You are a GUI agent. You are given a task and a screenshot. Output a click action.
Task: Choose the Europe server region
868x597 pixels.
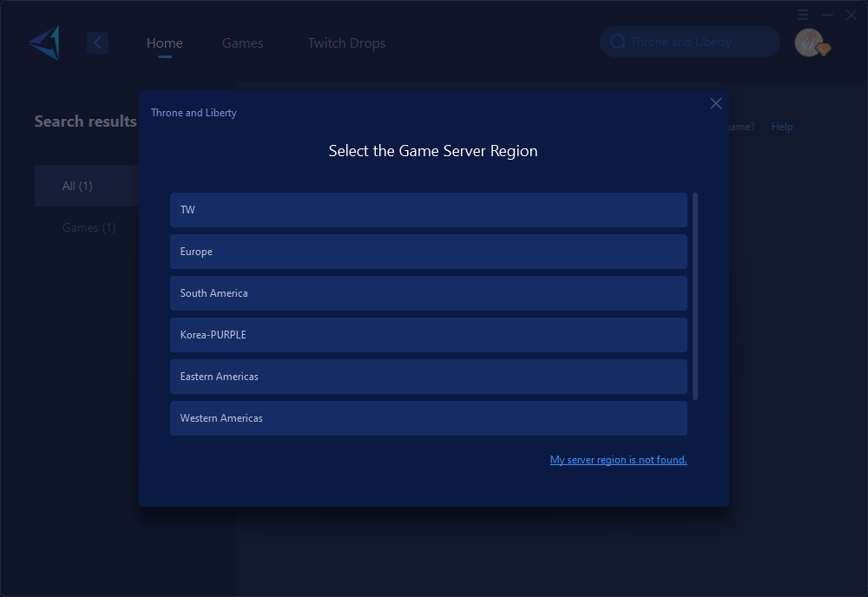(429, 252)
